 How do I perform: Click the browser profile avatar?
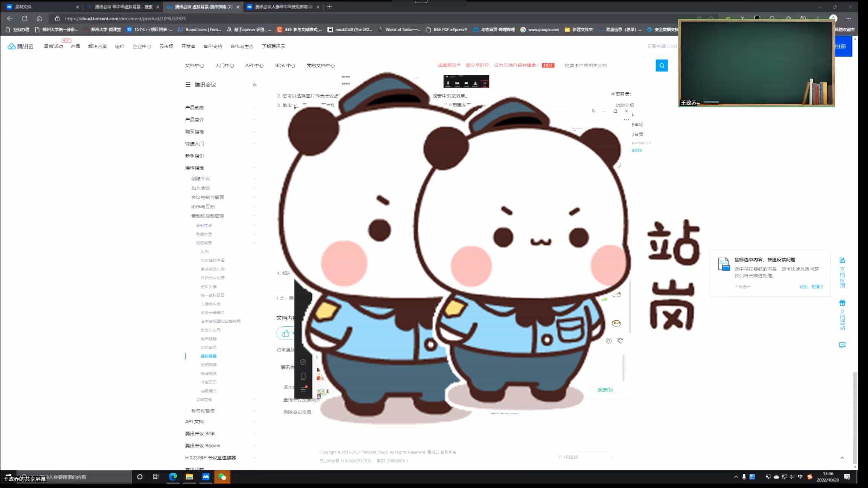click(833, 18)
